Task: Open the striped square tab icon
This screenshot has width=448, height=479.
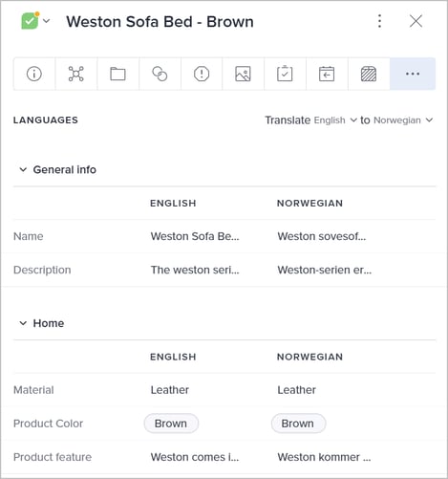Action: (x=369, y=74)
